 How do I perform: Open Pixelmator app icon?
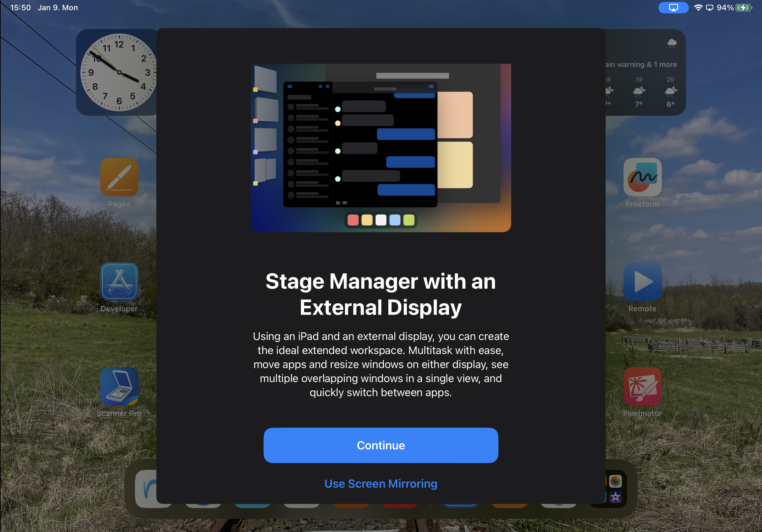click(x=642, y=386)
